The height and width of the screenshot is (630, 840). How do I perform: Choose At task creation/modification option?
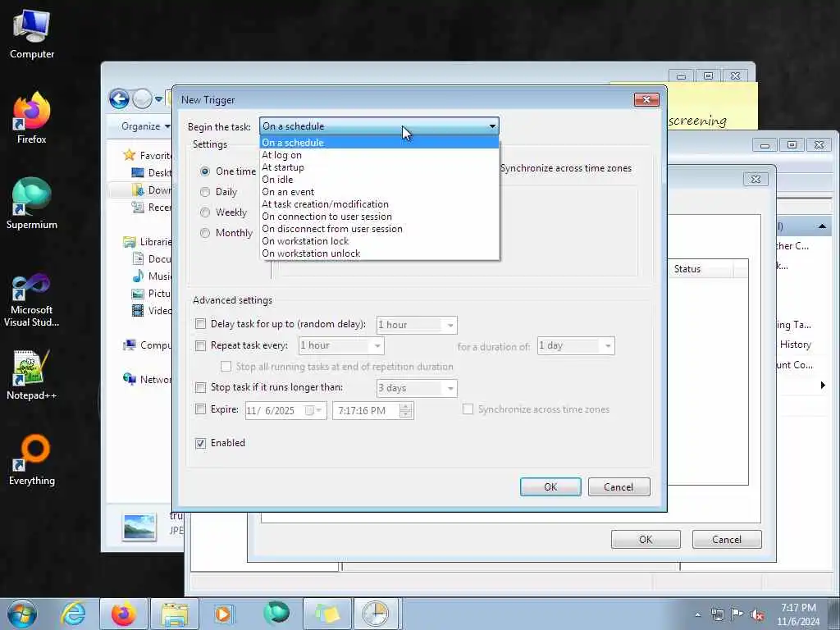[x=379, y=204]
